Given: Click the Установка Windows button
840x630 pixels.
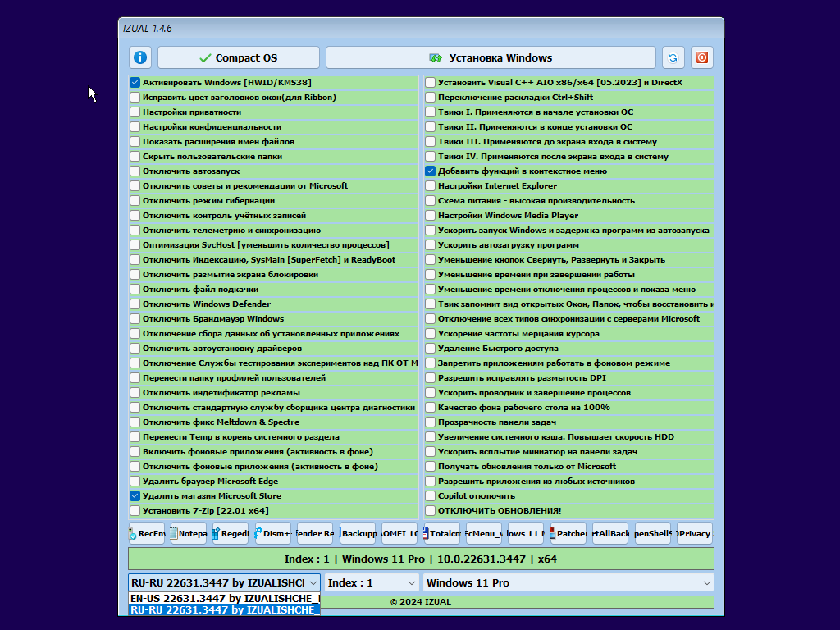Looking at the screenshot, I should tap(491, 57).
